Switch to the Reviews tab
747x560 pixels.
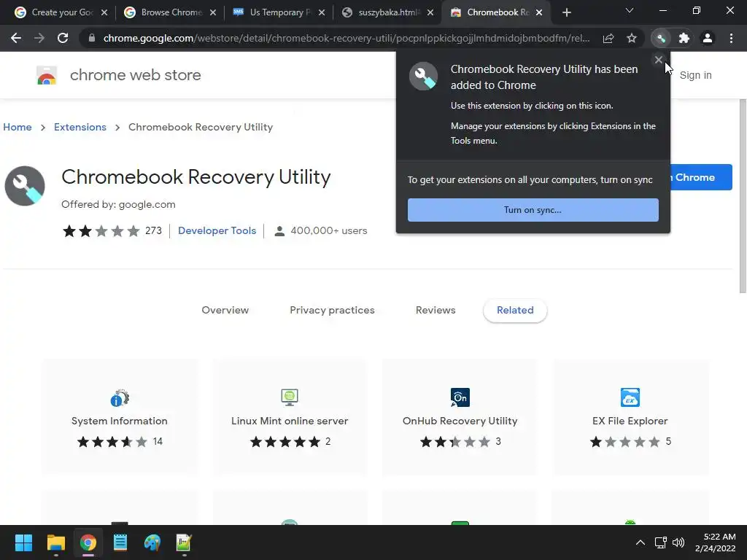[x=436, y=310]
